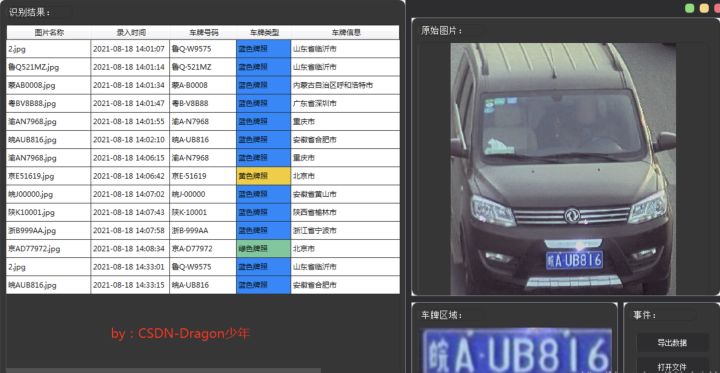Select plate number 浙B·999AA cell

pos(203,231)
